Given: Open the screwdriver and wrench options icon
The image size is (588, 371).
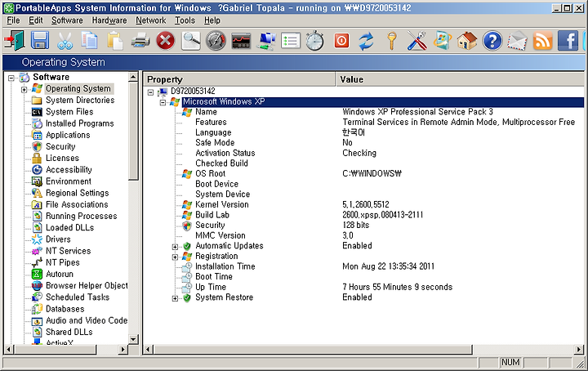Looking at the screenshot, I should click(x=417, y=41).
